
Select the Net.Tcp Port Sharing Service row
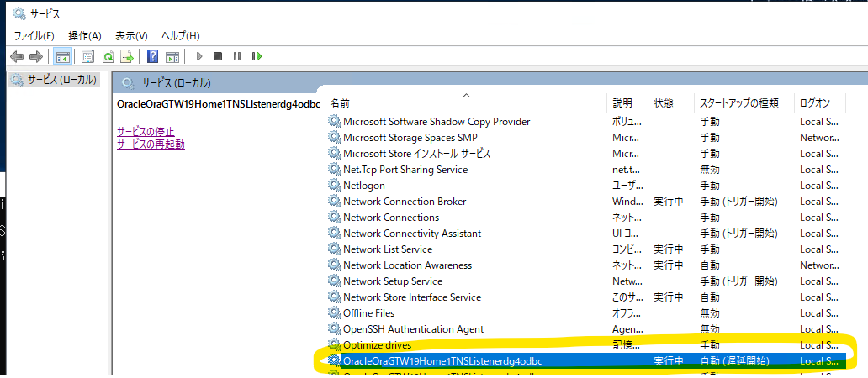(x=405, y=169)
